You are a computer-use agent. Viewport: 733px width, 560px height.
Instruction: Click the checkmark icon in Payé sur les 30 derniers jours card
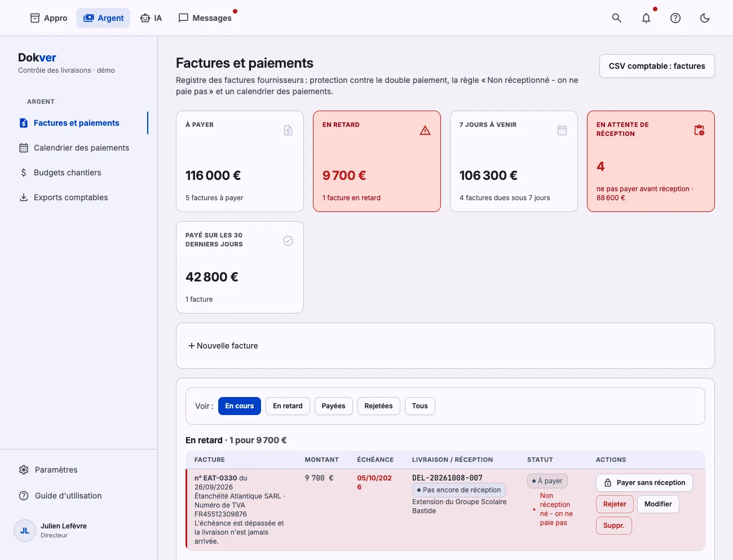tap(288, 241)
